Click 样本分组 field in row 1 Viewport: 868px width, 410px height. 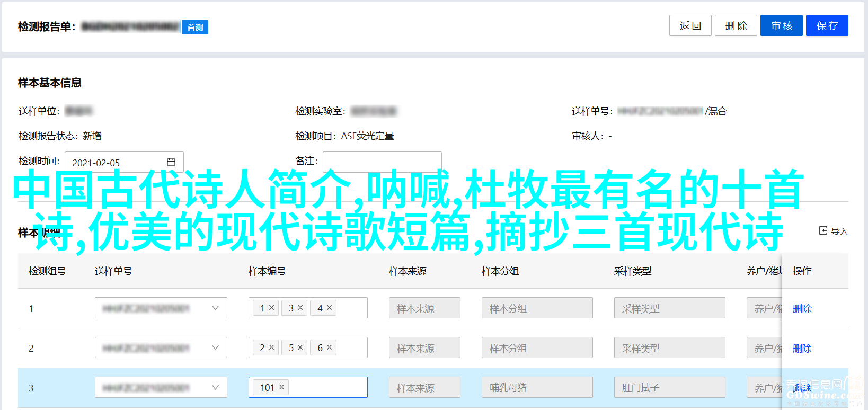coord(537,308)
